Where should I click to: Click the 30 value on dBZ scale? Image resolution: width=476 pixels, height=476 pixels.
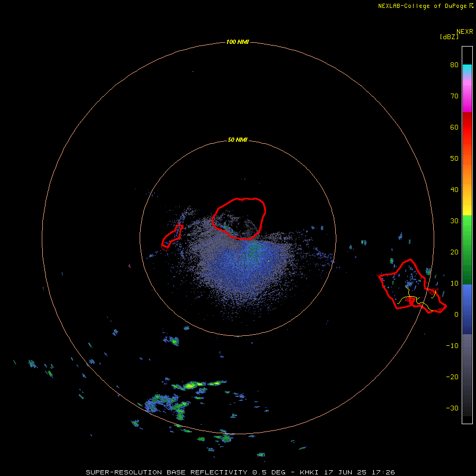coord(454,221)
